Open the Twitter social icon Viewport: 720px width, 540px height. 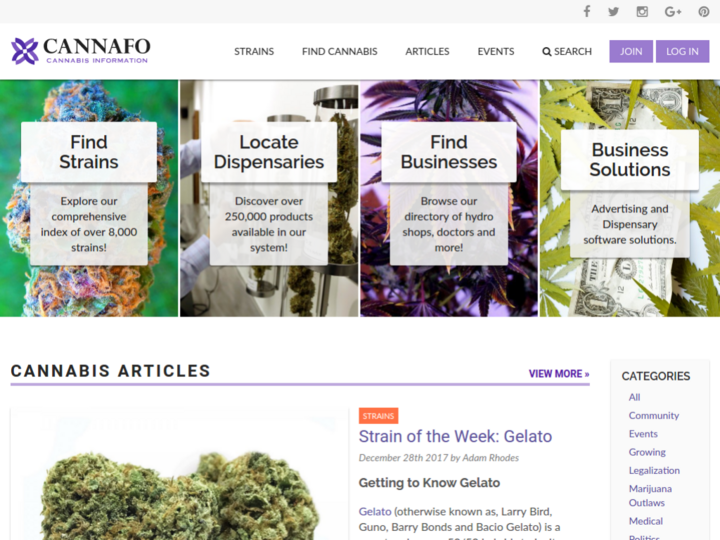[x=613, y=11]
